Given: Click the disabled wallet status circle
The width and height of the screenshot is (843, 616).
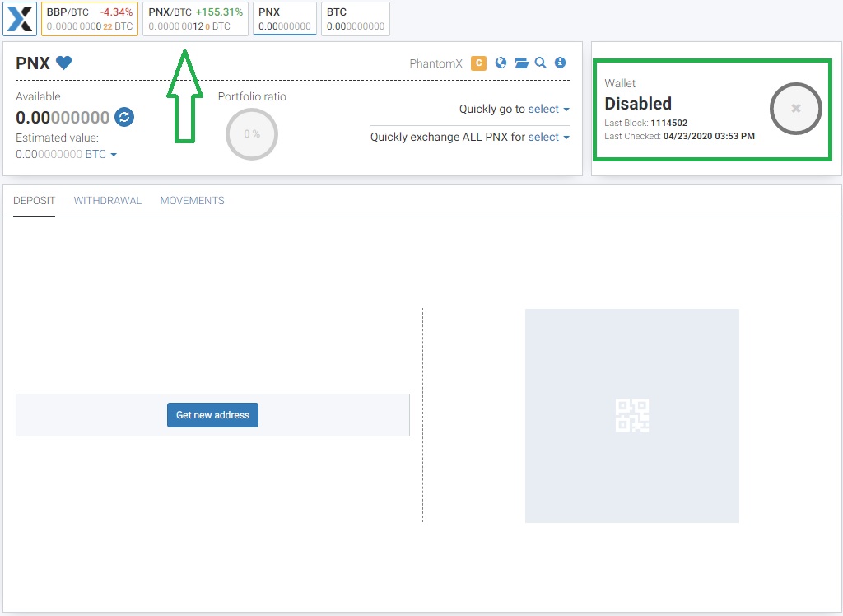Looking at the screenshot, I should [x=796, y=108].
